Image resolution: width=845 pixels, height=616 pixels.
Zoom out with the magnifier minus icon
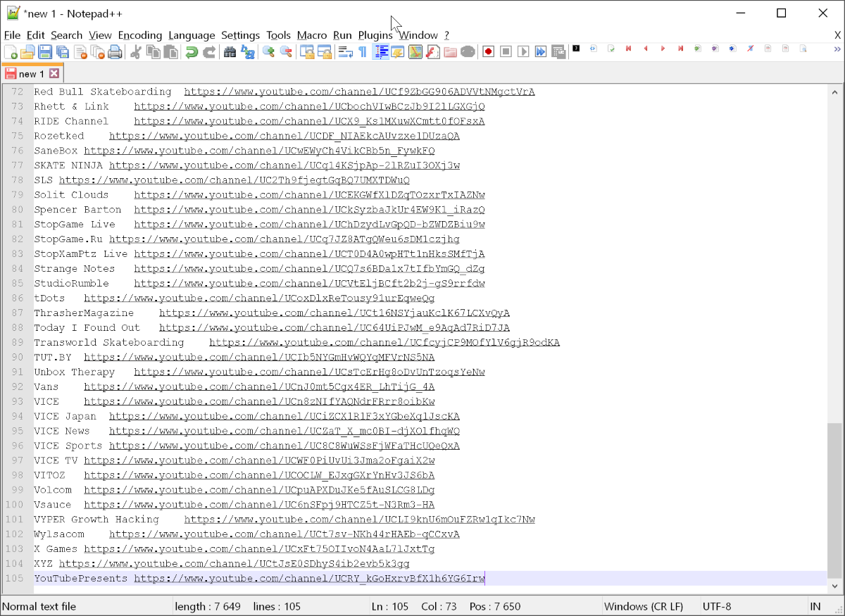286,51
